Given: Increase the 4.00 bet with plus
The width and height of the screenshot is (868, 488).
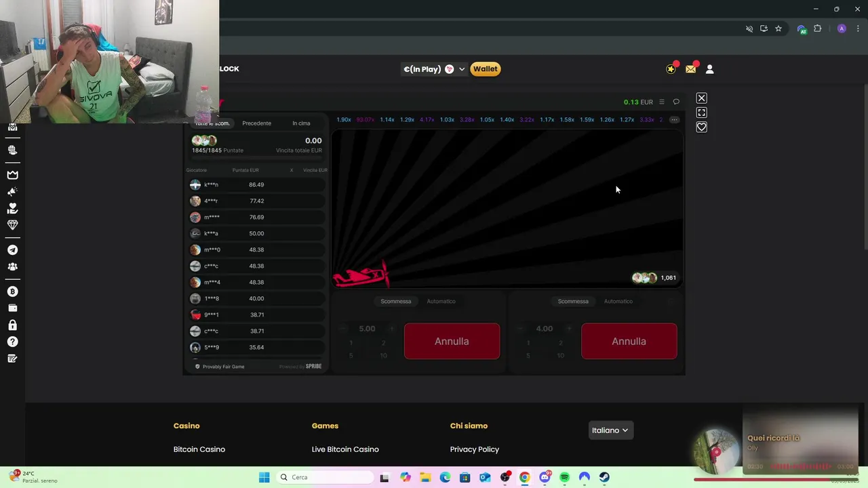Looking at the screenshot, I should pos(569,329).
